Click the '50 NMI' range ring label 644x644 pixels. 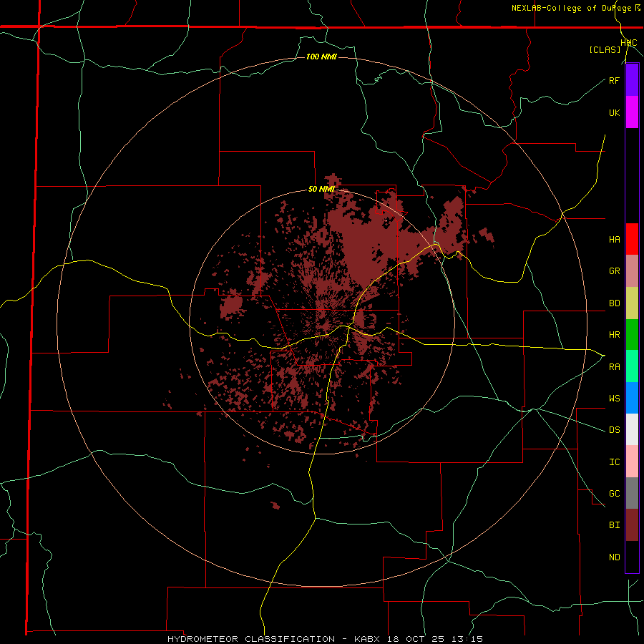pos(321,190)
